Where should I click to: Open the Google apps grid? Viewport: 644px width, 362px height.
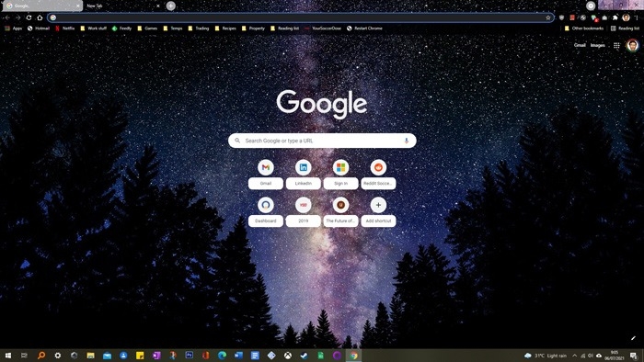[616, 46]
